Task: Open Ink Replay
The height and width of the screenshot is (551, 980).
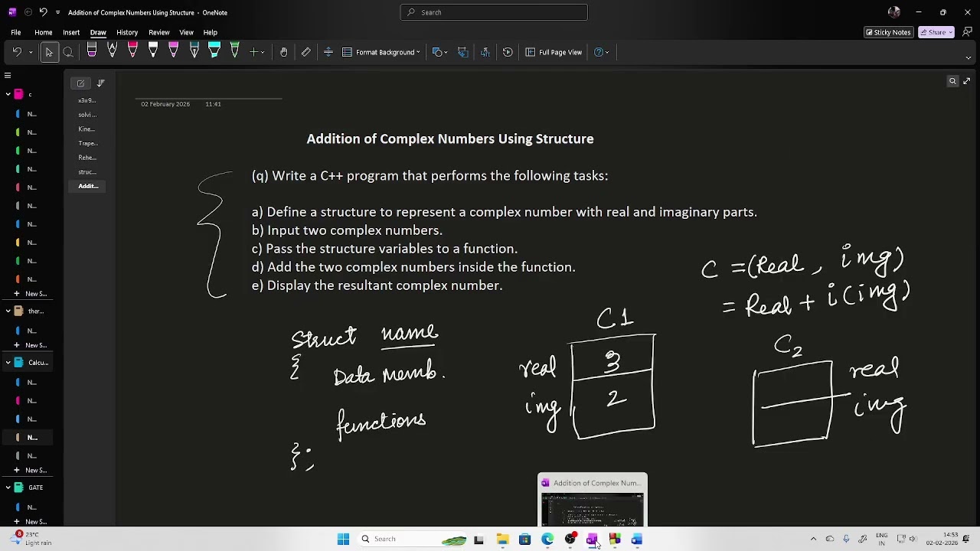Action: click(x=508, y=52)
